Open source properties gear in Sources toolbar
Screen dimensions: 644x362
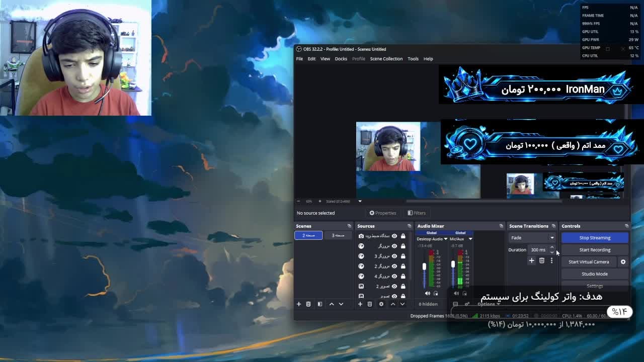coord(381,304)
